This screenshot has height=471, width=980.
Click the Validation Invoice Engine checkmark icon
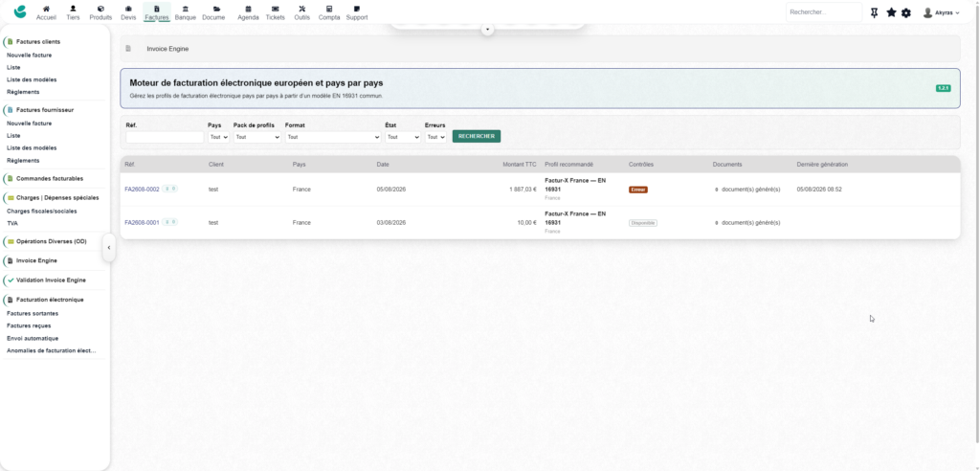coord(10,280)
